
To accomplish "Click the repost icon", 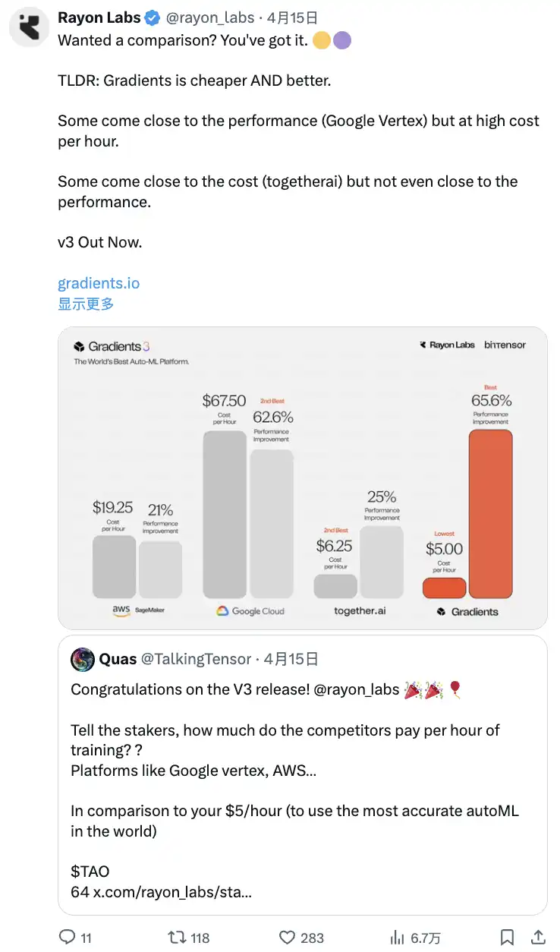I will [x=178, y=937].
